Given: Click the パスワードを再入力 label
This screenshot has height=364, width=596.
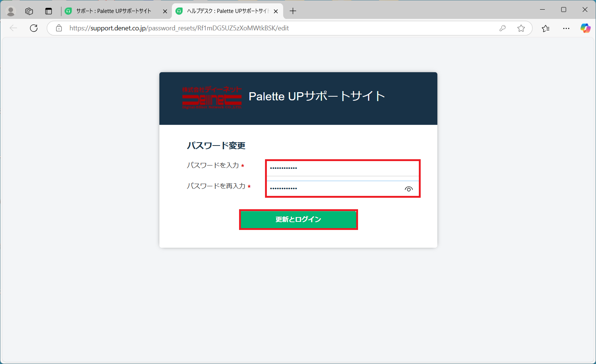Looking at the screenshot, I should 216,186.
